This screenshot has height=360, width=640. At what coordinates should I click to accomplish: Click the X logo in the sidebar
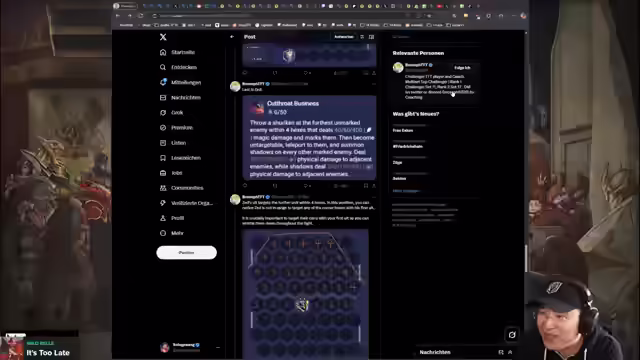coord(163,37)
